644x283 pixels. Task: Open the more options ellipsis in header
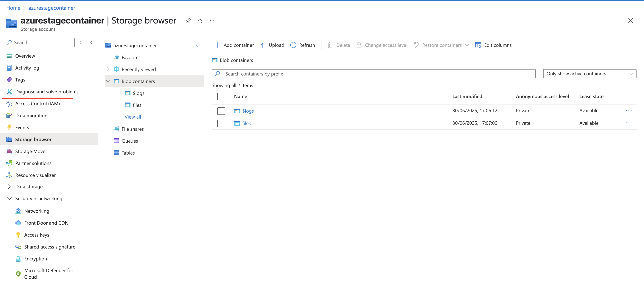click(x=212, y=21)
